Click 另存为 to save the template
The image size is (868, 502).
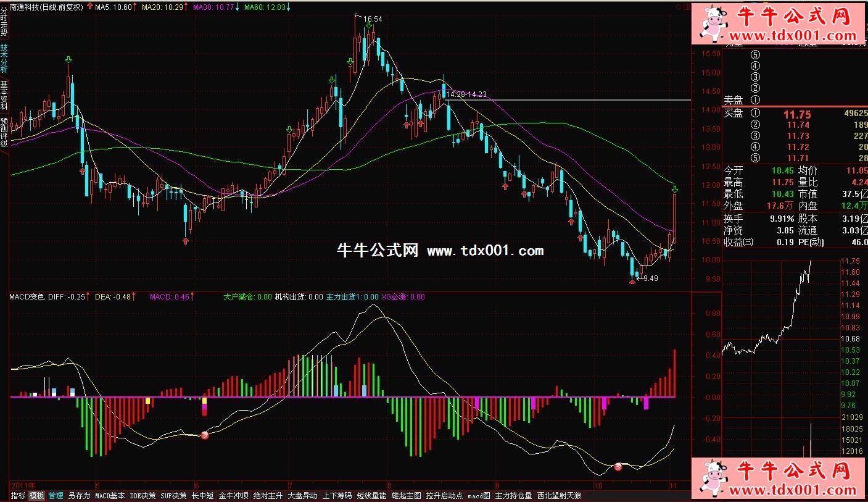tap(79, 495)
